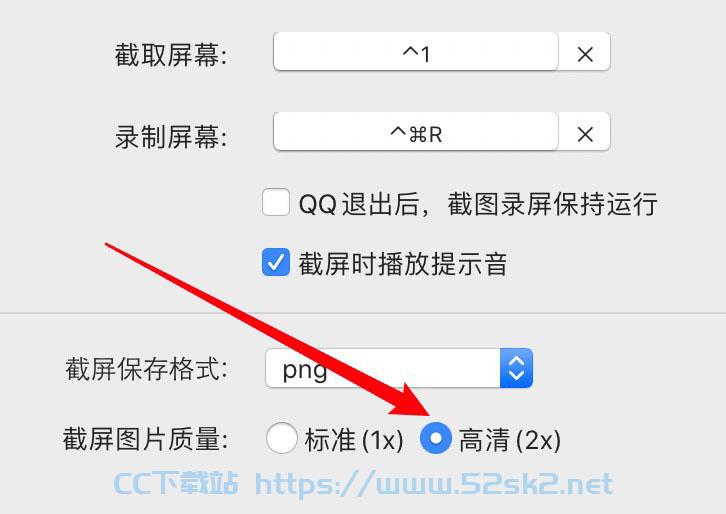Click the 录制屏幕: label
The width and height of the screenshot is (726, 514).
pos(171,137)
